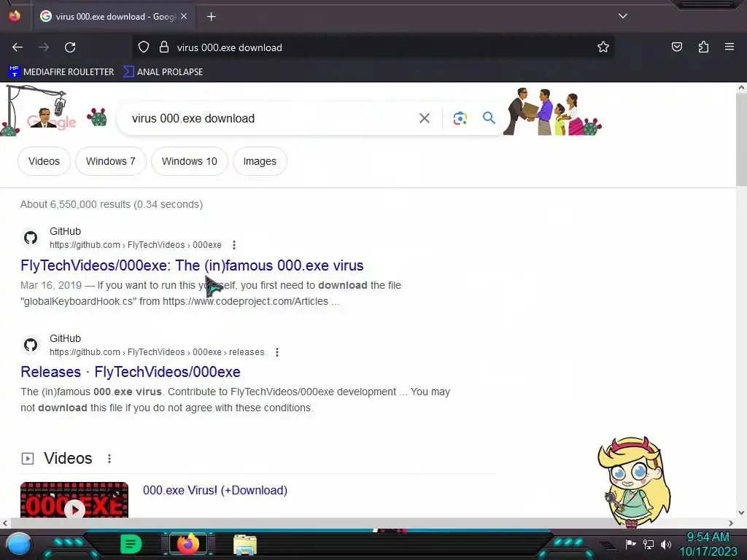
Task: Open more options beside Videos heading
Action: pos(109,459)
